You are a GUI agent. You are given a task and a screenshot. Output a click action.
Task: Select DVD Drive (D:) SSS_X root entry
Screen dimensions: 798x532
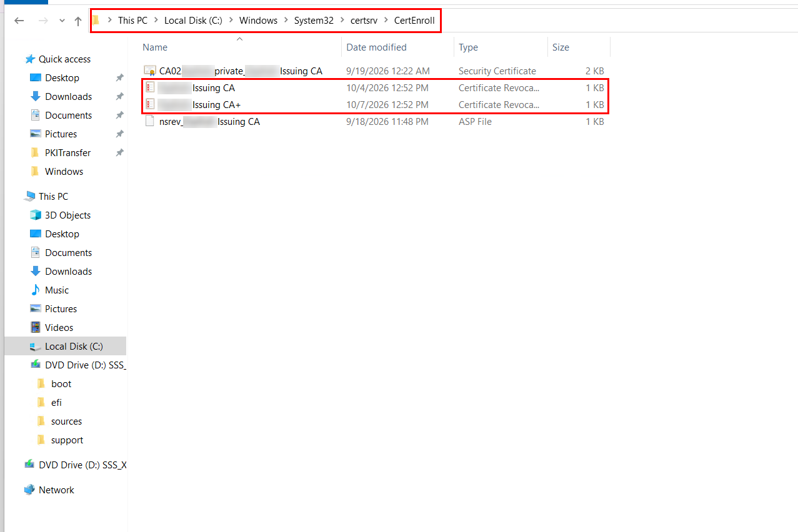tap(82, 465)
